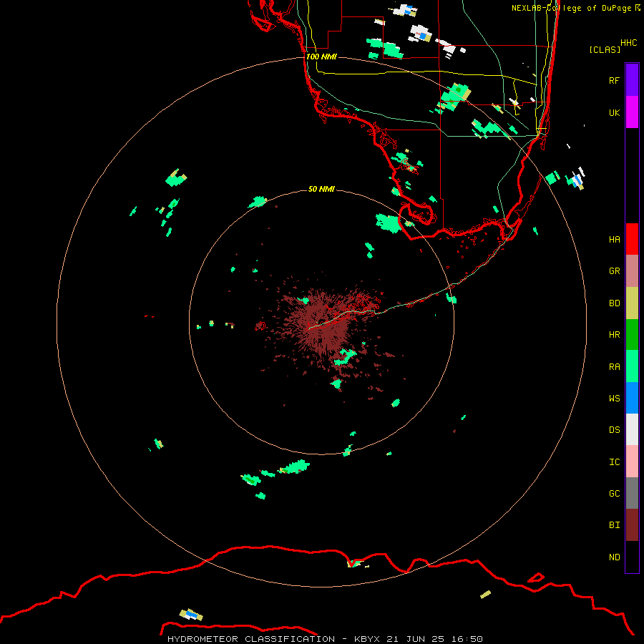Click the GR legend label
Screen dimensions: 644x644
(x=614, y=271)
